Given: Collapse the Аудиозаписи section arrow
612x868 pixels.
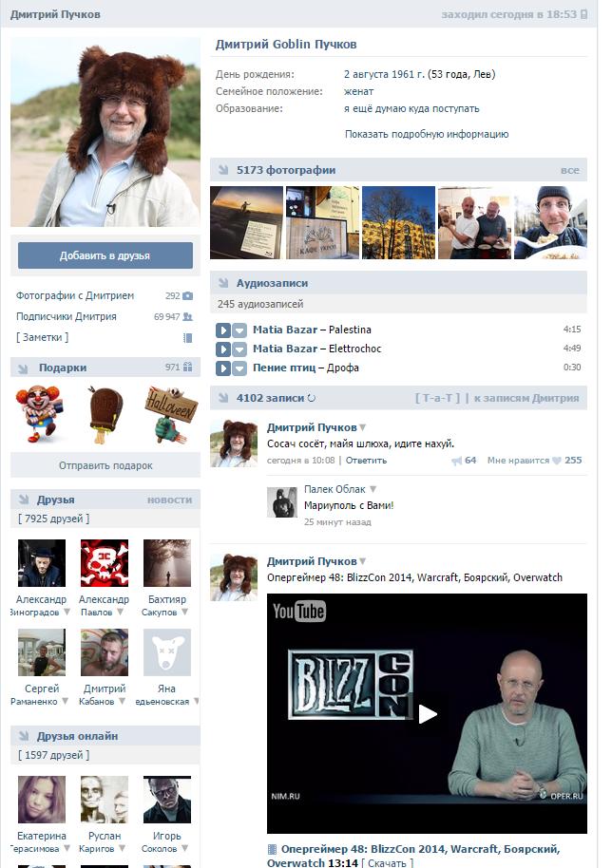Looking at the screenshot, I should click(223, 283).
